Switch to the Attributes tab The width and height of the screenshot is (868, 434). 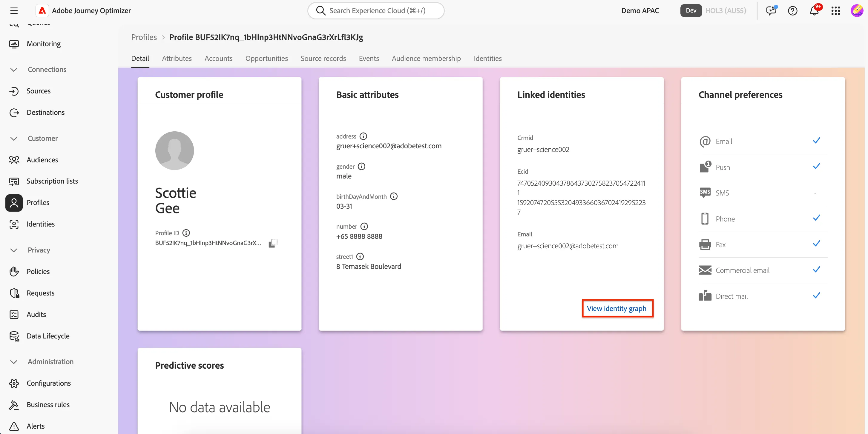point(177,58)
